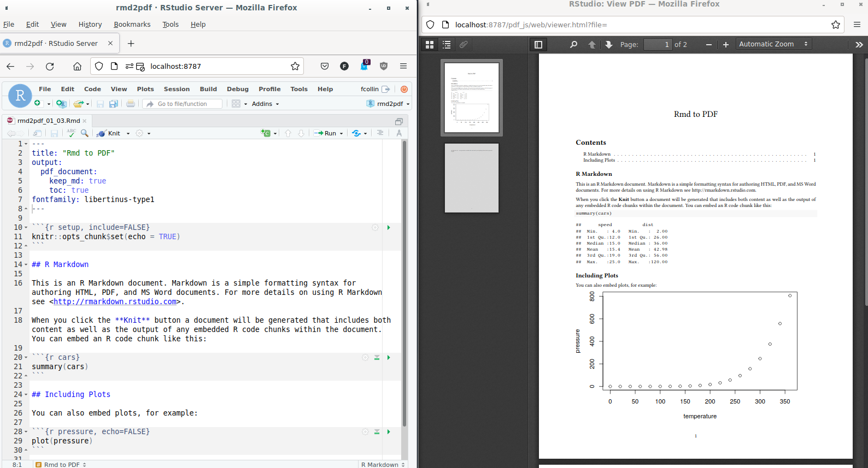Select page 1 thumbnail in PDF sidebar
This screenshot has width=868, height=468.
click(x=472, y=98)
